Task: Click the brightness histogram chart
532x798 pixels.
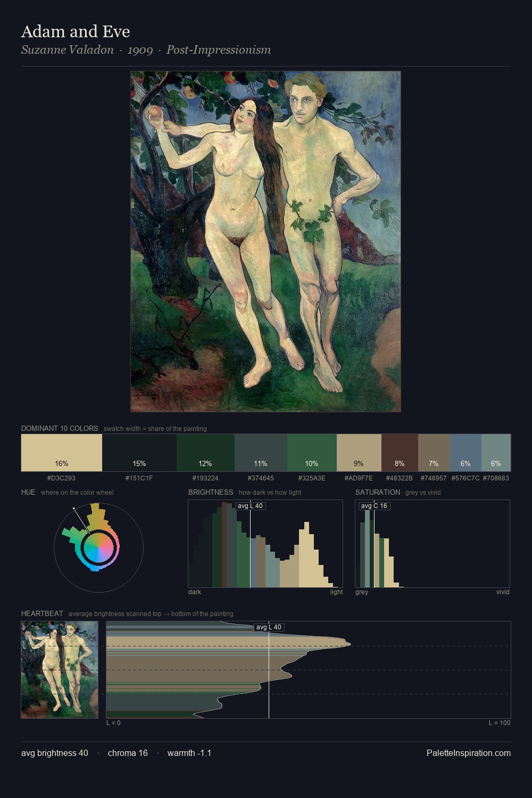Action: coord(265,544)
